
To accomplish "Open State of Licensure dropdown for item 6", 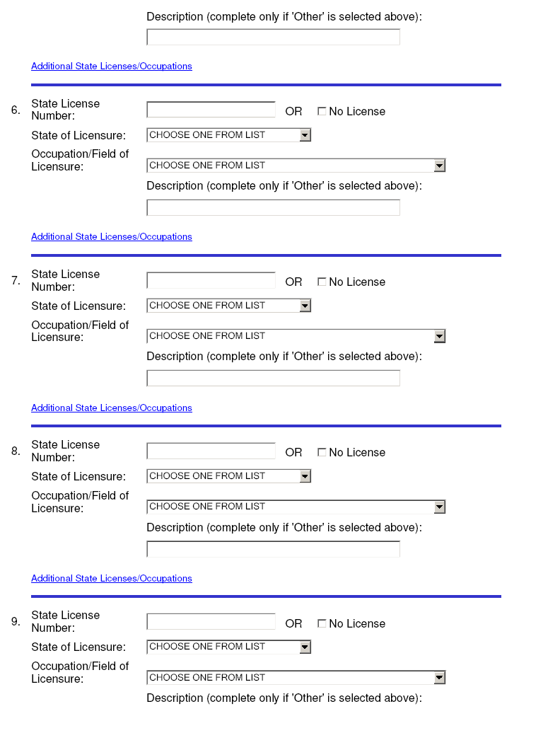I will (x=229, y=135).
